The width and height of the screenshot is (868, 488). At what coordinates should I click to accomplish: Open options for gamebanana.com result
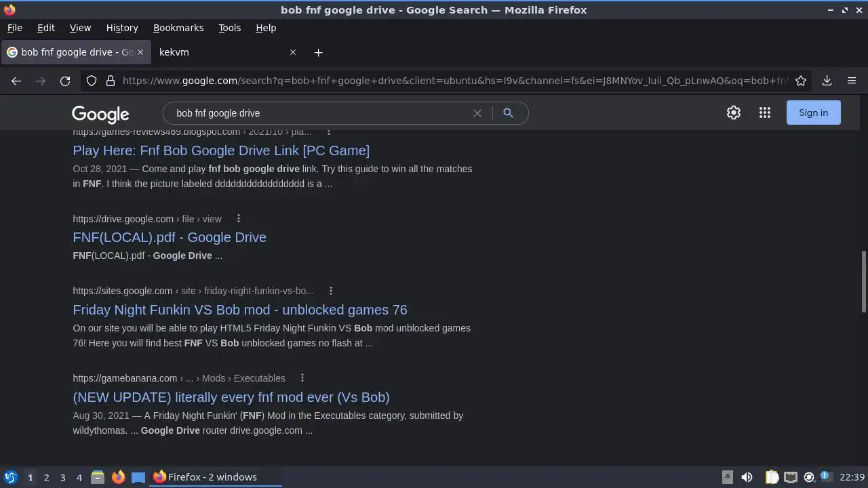[302, 378]
